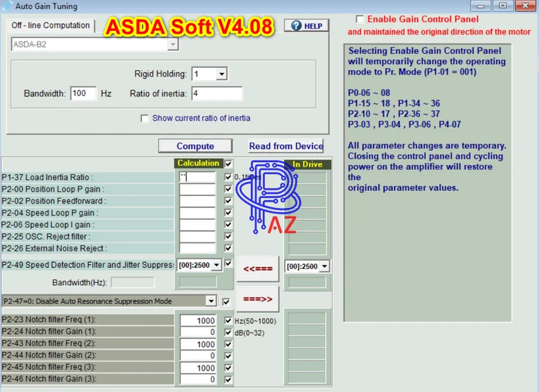Click P1-37 Load Inertia Ratio calculation field
The image size is (539, 392).
(197, 177)
